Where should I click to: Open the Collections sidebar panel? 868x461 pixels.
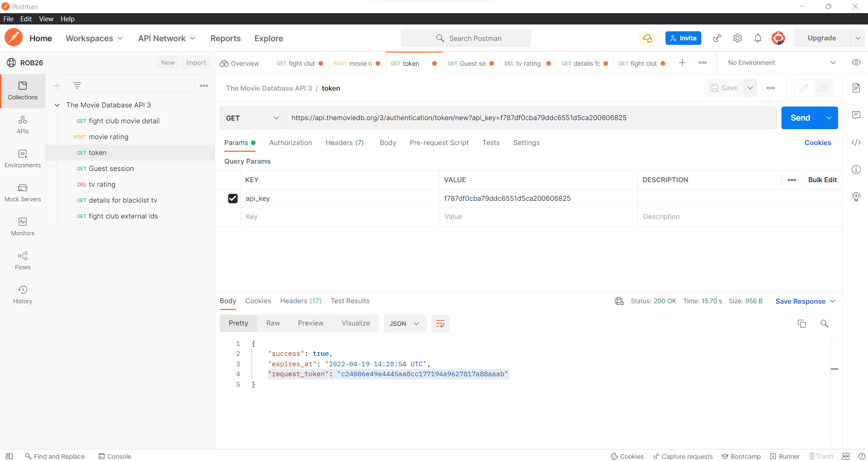pyautogui.click(x=22, y=91)
